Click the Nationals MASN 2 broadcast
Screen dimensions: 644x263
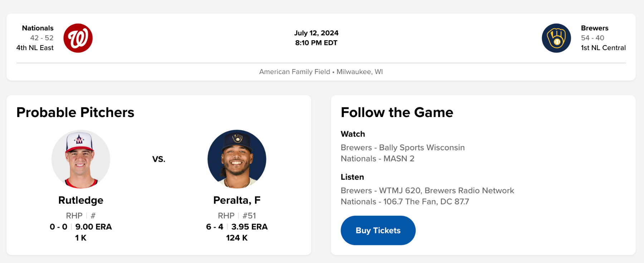[377, 159]
